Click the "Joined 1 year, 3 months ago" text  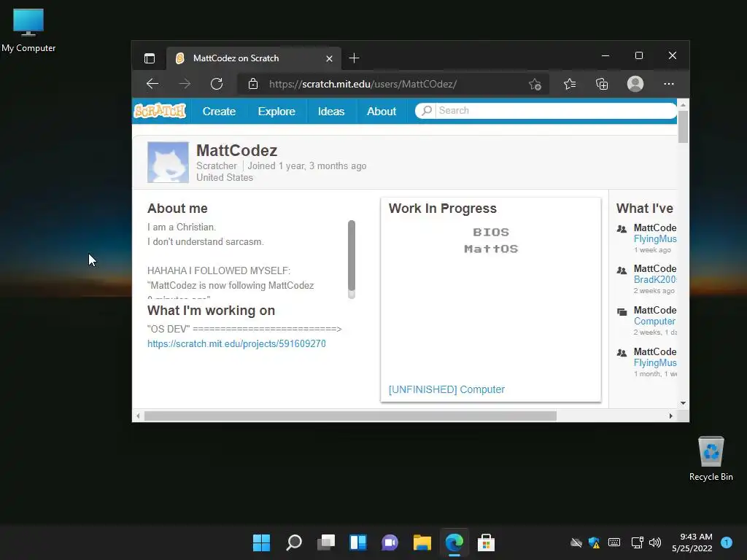click(307, 166)
